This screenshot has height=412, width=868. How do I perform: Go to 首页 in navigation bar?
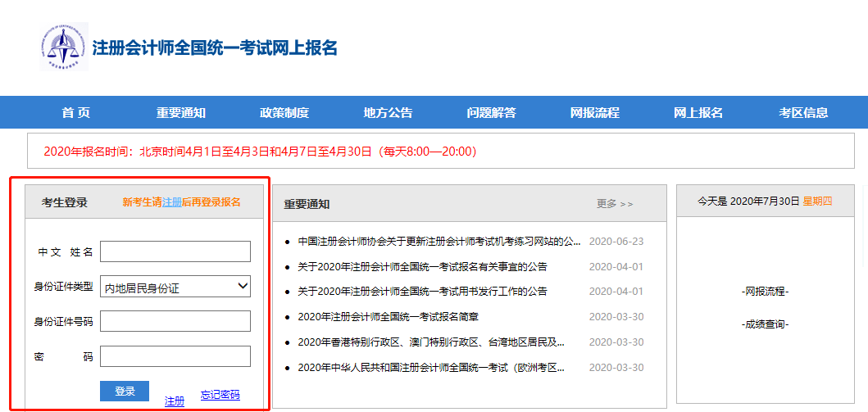(x=75, y=113)
